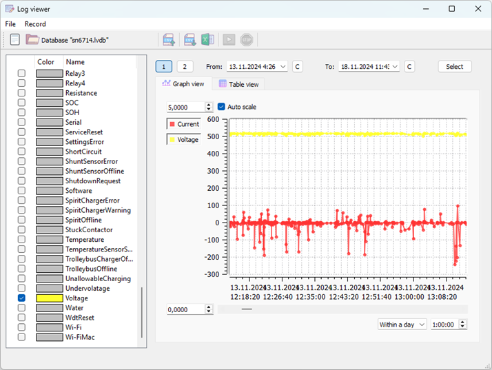The image size is (492, 370).
Task: Switch to Graph view tab
Action: click(x=183, y=84)
